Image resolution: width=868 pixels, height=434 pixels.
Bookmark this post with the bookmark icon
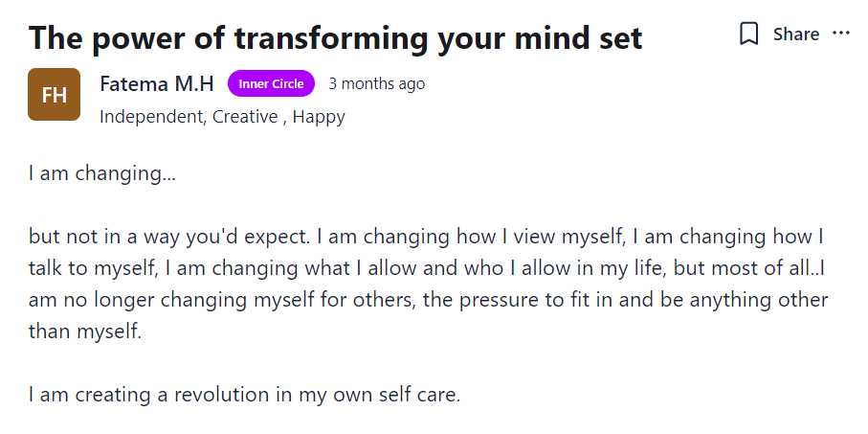748,34
